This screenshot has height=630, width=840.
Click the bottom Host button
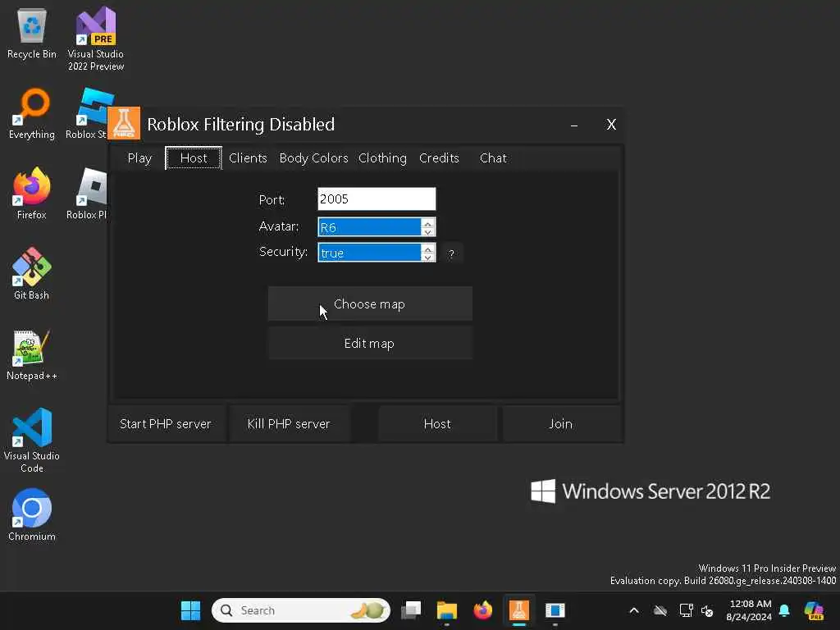437,424
